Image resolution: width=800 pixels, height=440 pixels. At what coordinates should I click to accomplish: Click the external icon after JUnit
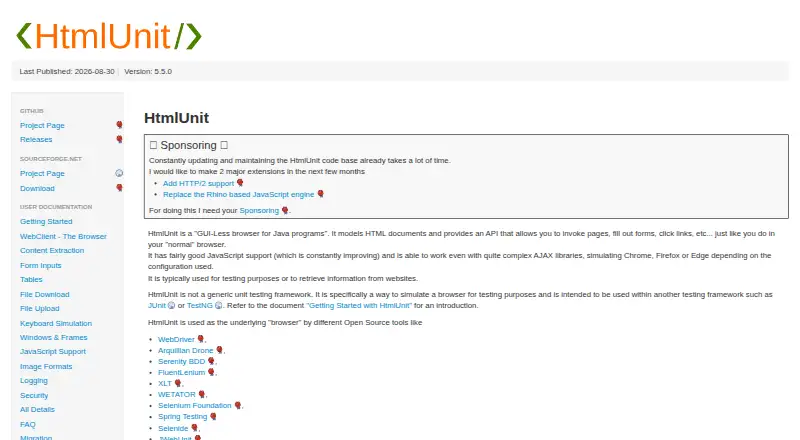point(171,305)
